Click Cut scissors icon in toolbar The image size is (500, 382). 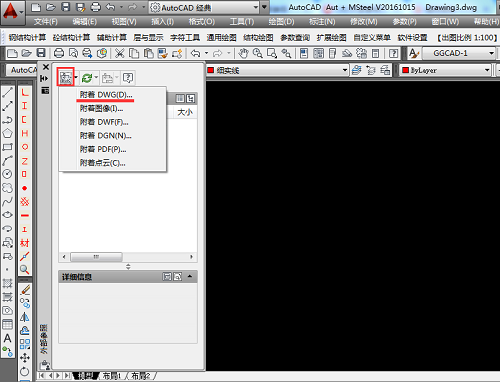[119, 53]
